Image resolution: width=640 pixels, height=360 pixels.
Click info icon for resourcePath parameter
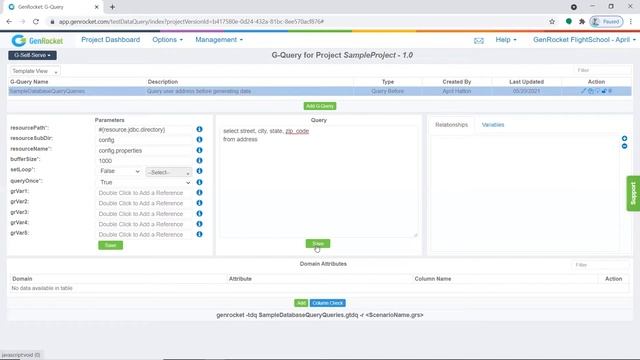coord(199,129)
